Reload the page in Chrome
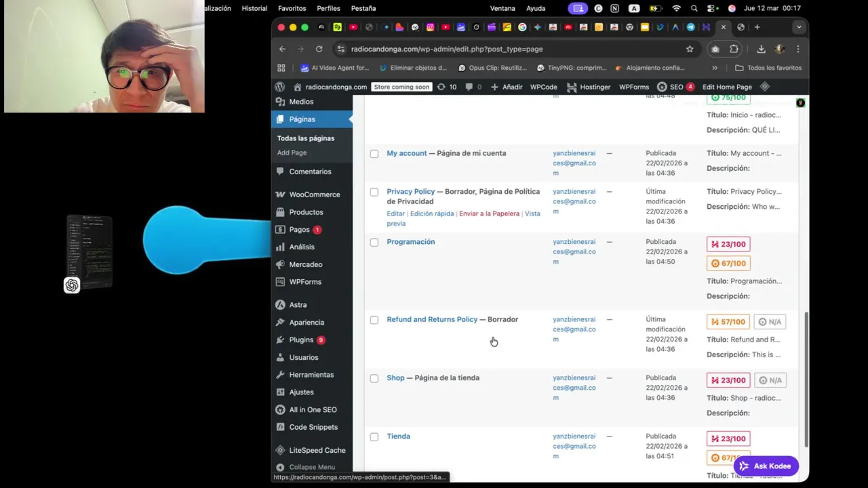Screen dimensions: 868x488 319,49
